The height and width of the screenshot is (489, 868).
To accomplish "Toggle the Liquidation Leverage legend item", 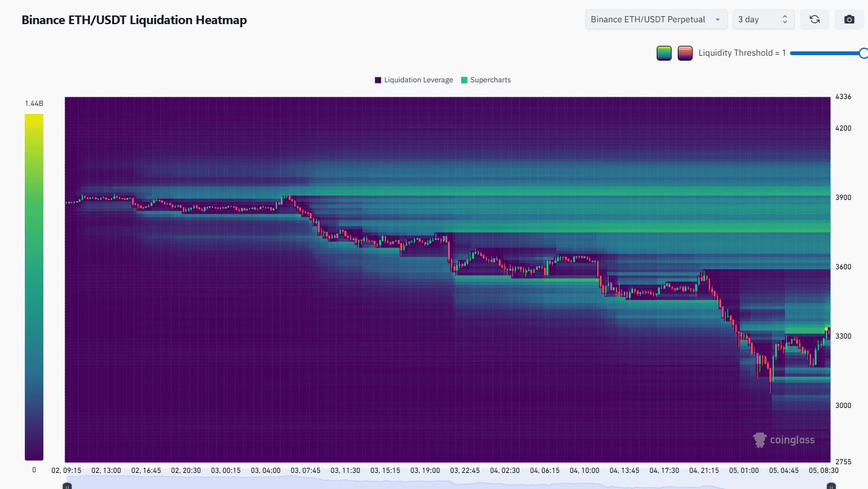I will coord(414,80).
